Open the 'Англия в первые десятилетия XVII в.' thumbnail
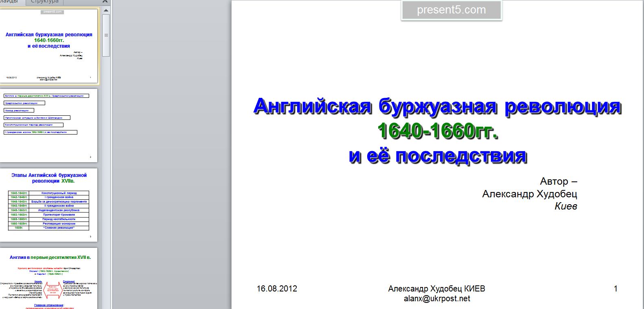The height and width of the screenshot is (309, 644). 49,278
